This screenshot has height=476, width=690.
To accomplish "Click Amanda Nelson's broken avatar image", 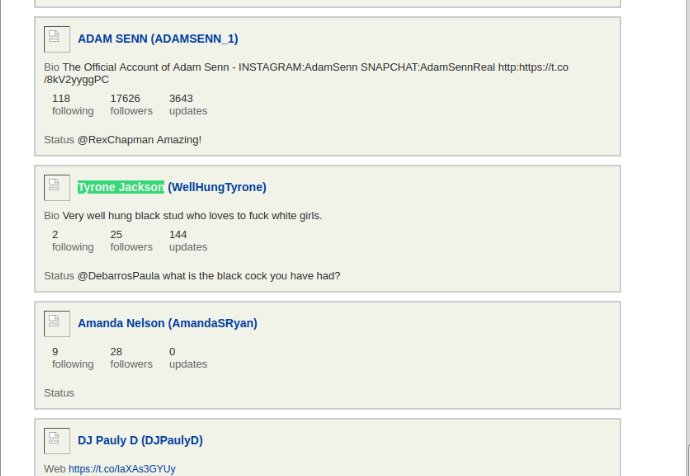I will point(57,324).
